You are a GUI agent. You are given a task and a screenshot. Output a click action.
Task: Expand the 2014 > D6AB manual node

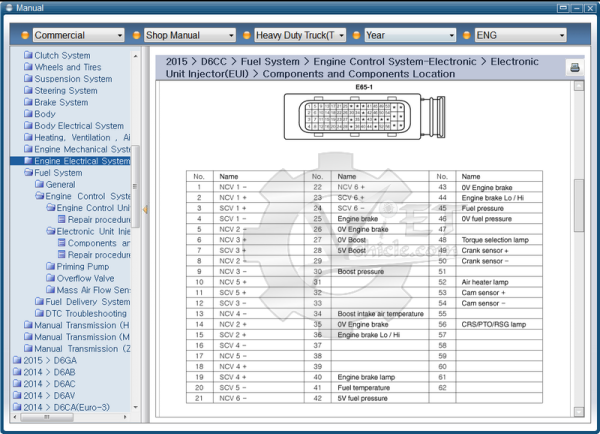click(x=50, y=372)
